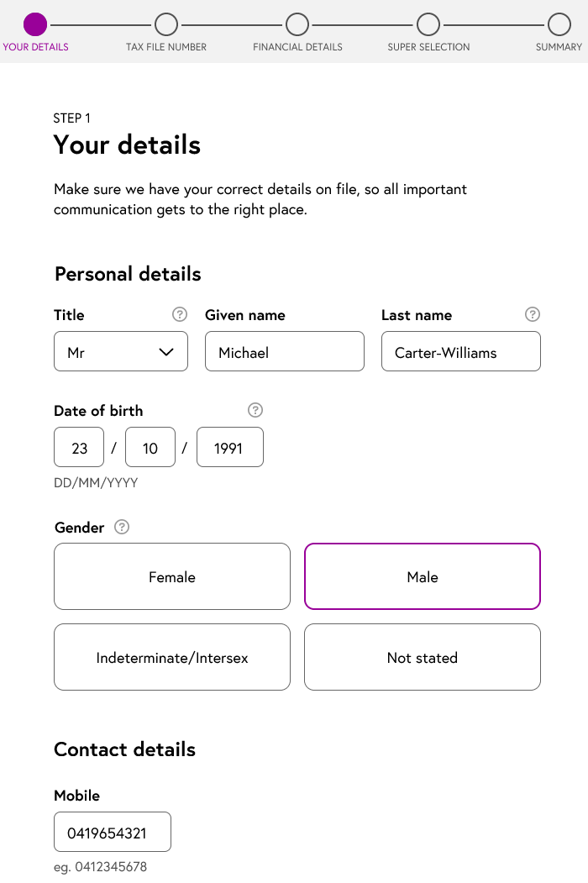
Task: Switch to Tax File Number step label
Action: coord(166,47)
